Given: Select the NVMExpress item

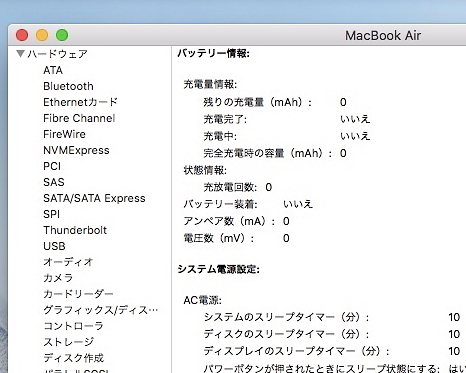Looking at the screenshot, I should pos(76,150).
